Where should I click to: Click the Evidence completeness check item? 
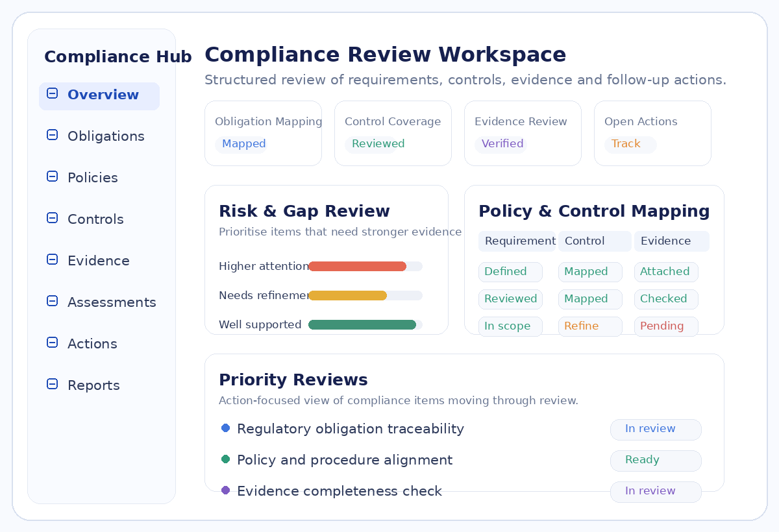coord(340,491)
